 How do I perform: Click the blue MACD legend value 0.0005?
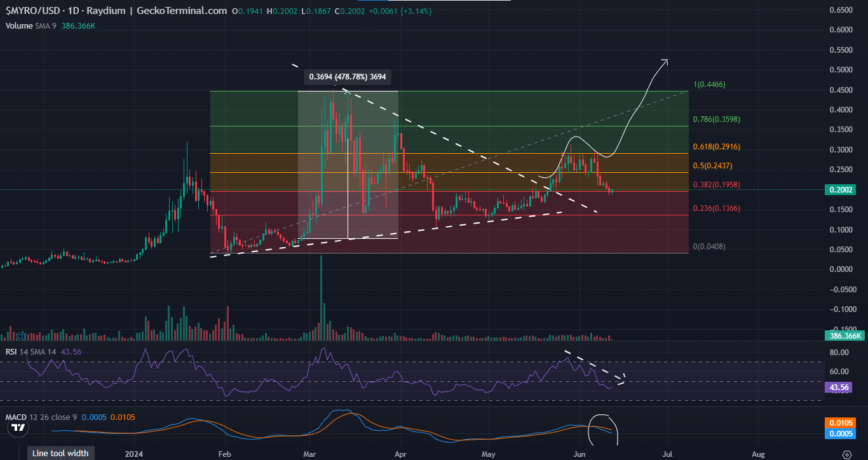95,417
